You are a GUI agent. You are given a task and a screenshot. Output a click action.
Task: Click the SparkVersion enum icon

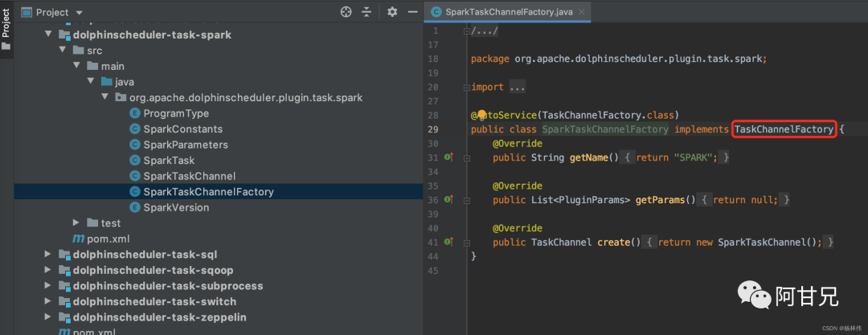click(x=134, y=207)
